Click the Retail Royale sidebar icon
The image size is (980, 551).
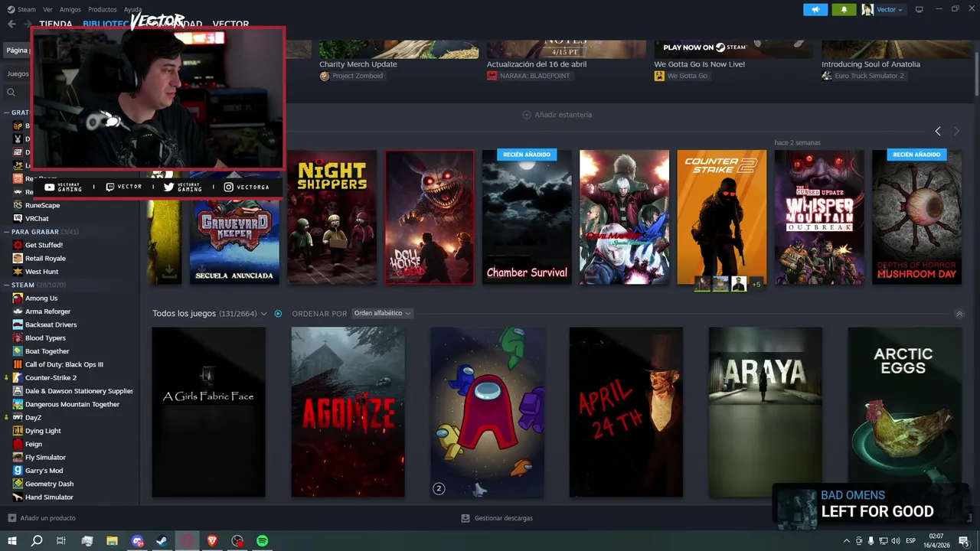tap(18, 258)
